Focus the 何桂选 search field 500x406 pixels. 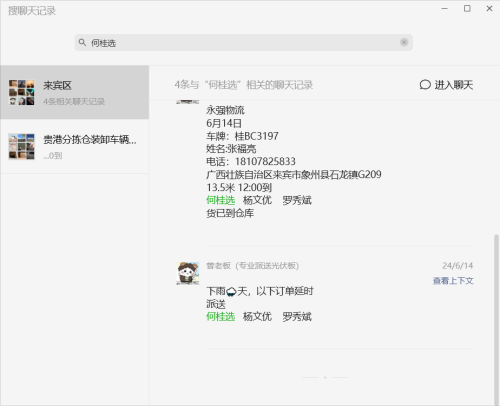point(244,43)
